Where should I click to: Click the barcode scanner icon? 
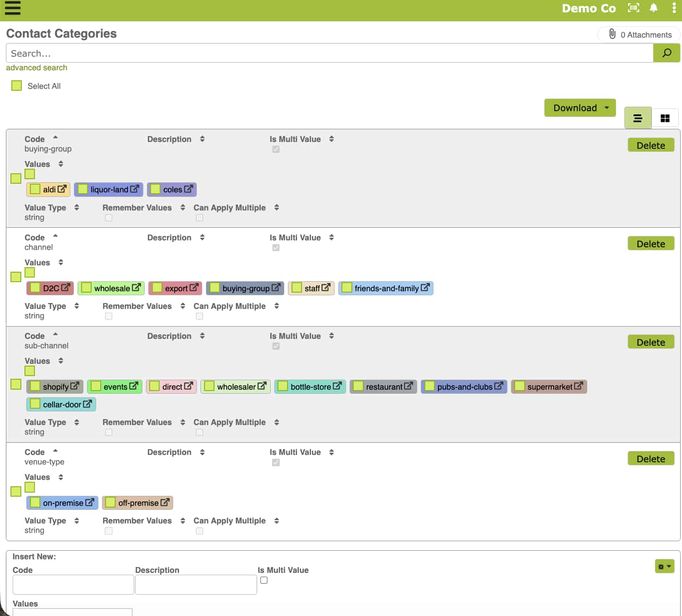tap(633, 8)
